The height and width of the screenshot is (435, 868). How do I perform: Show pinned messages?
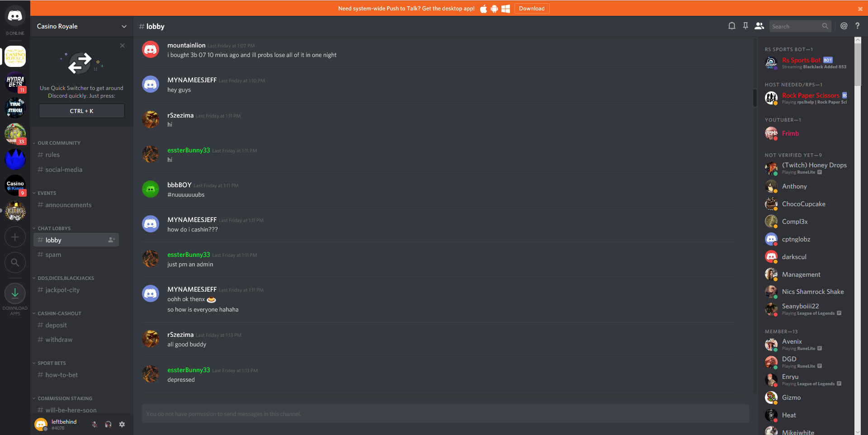[745, 26]
